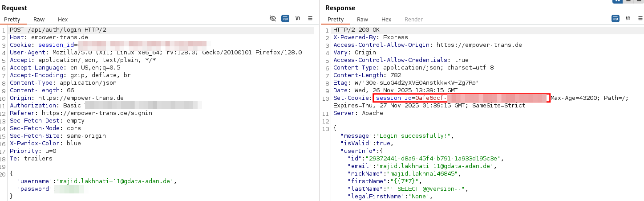Click the request 'Content-Type: application/json' header
The image size is (644, 201).
click(63, 83)
